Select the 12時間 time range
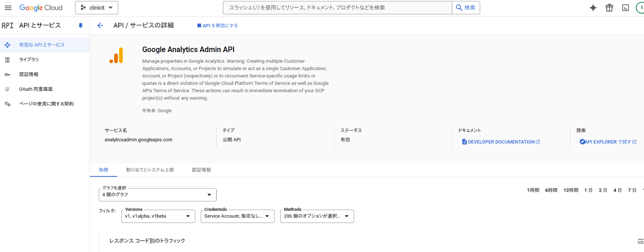The image size is (644, 252). point(571,190)
